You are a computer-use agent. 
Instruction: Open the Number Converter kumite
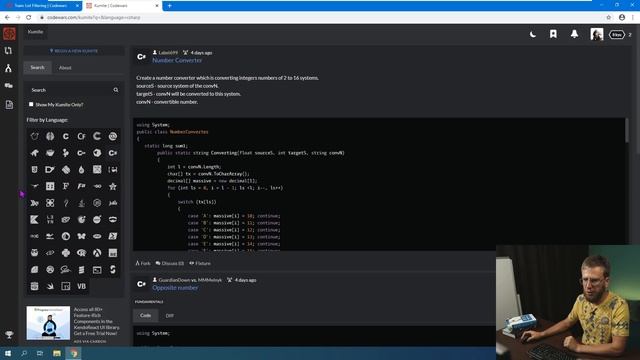177,60
